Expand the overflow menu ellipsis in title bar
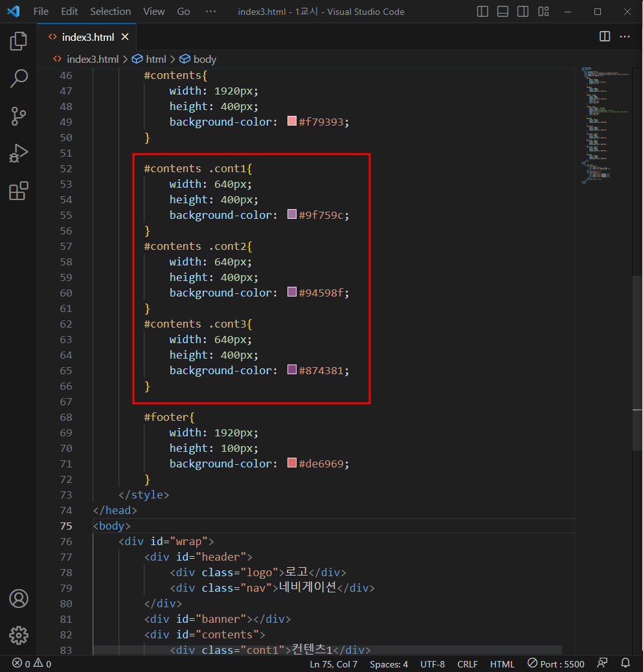643x672 pixels. (x=211, y=12)
